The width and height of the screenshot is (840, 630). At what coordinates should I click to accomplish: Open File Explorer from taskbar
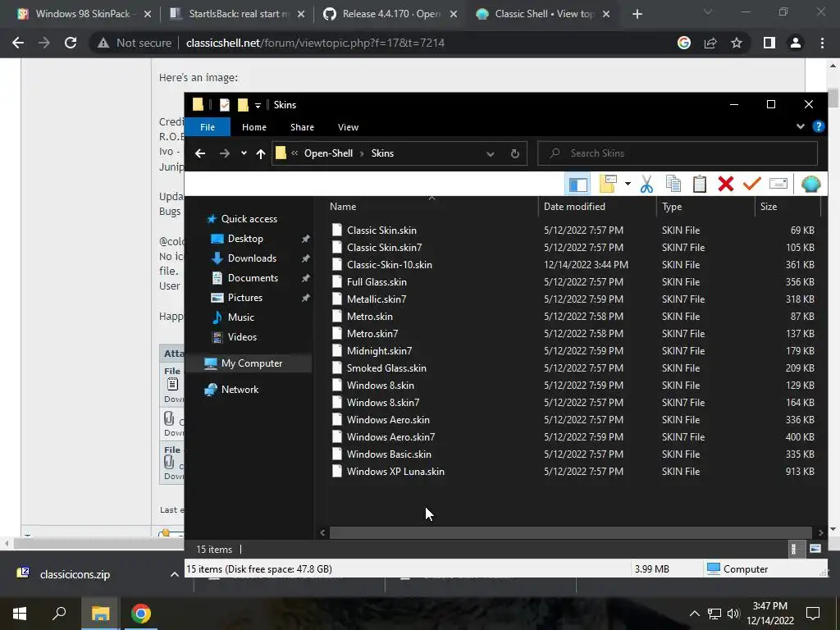[100, 614]
